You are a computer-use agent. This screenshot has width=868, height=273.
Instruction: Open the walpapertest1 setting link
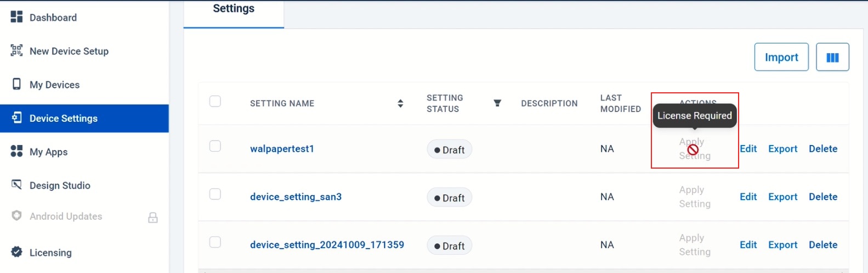click(x=282, y=149)
